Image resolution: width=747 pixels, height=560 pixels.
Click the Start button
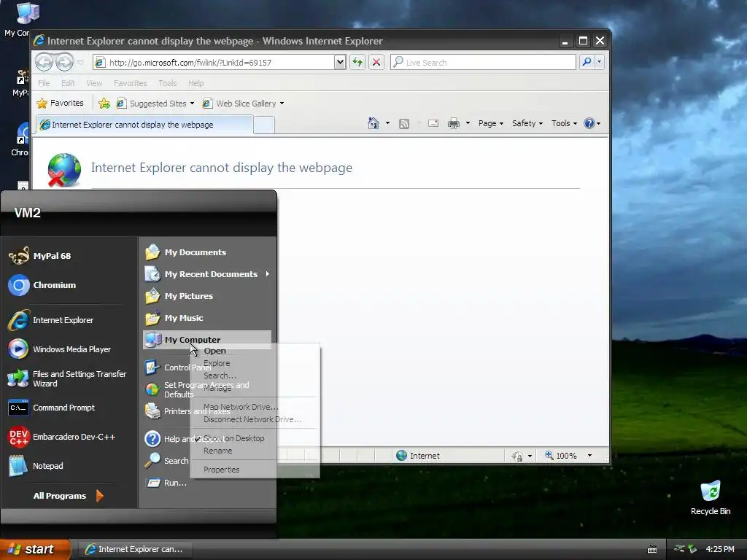34,549
